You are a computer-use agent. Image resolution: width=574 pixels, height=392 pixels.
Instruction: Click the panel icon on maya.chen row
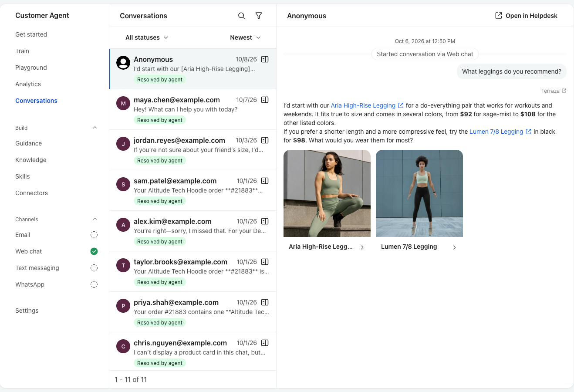[265, 100]
